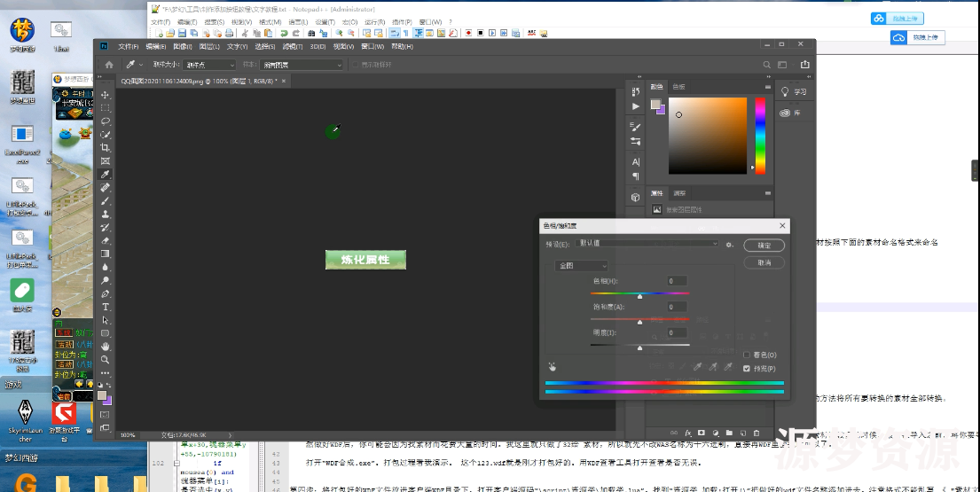The width and height of the screenshot is (980, 492).
Task: Select the Clone Stamp tool
Action: pos(105,215)
